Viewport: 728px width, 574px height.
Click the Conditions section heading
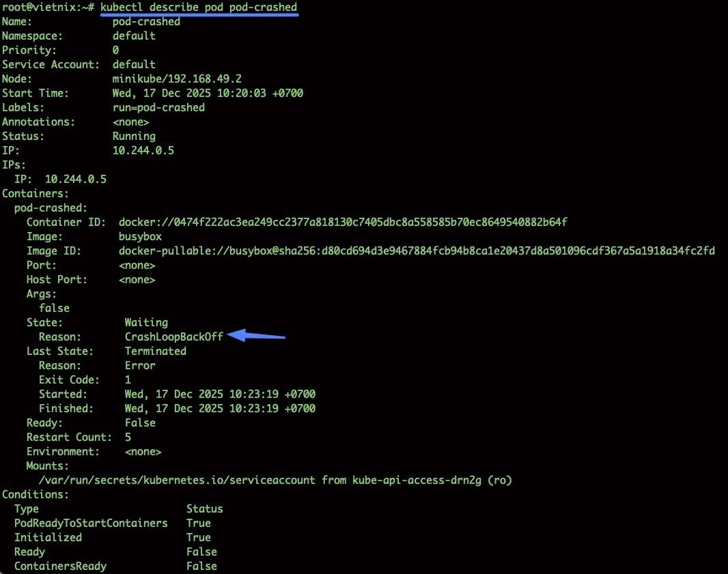click(36, 494)
